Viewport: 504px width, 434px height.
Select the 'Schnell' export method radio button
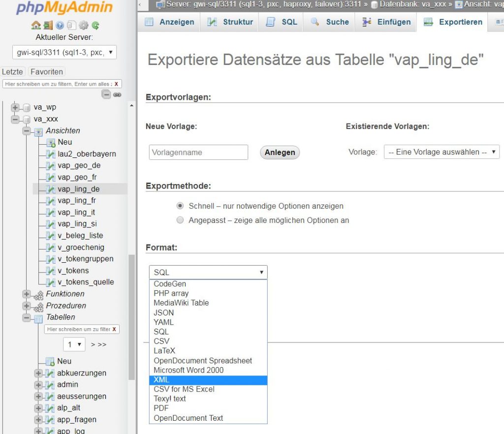pyautogui.click(x=180, y=206)
